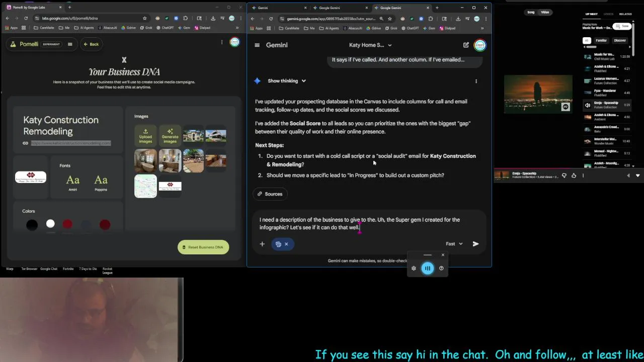Open ChatGPT bookmark in Gemini window
The image size is (644, 362).
pos(411,28)
